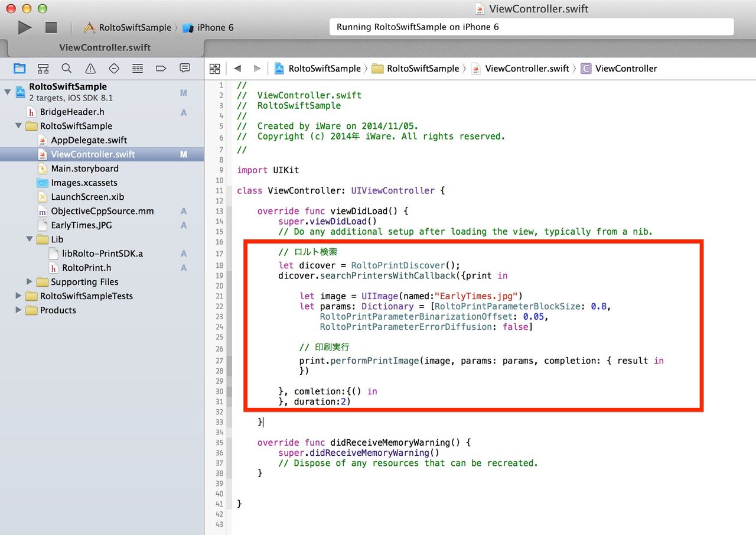The height and width of the screenshot is (535, 756).
Task: Click the "EarlyTimes.jpg" string literal
Action: 479,296
